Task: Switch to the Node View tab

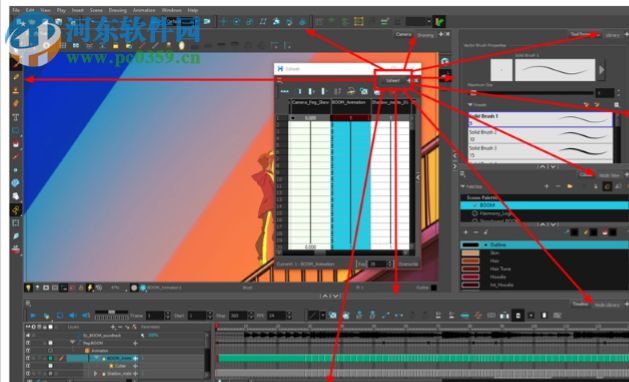Action: pyautogui.click(x=609, y=175)
